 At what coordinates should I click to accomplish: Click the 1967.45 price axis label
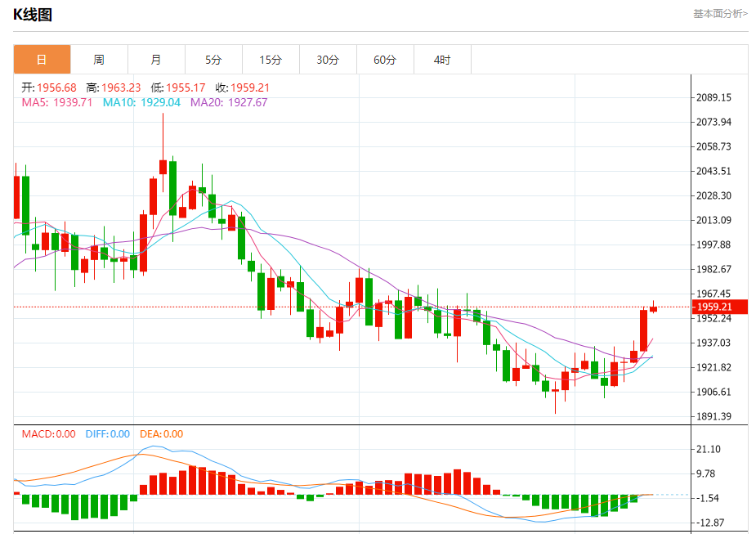pyautogui.click(x=714, y=294)
